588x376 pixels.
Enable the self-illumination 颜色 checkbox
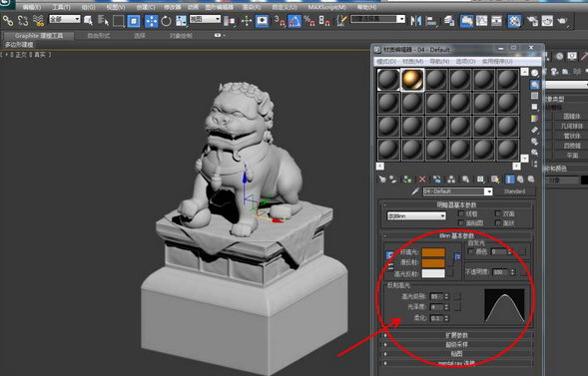click(x=471, y=251)
